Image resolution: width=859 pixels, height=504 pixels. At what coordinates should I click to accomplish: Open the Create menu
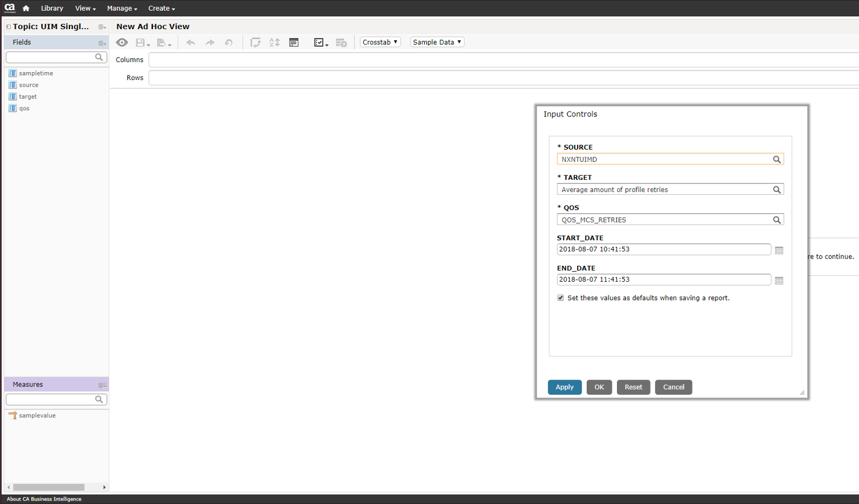click(161, 8)
